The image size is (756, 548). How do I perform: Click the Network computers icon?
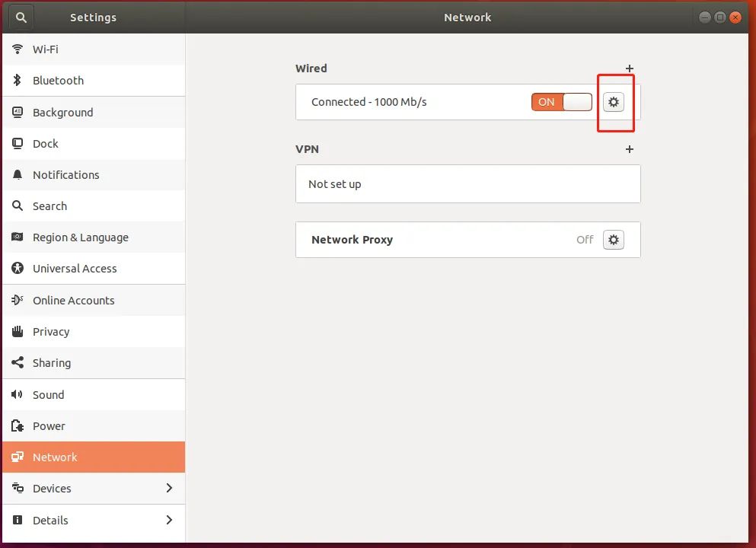[18, 457]
